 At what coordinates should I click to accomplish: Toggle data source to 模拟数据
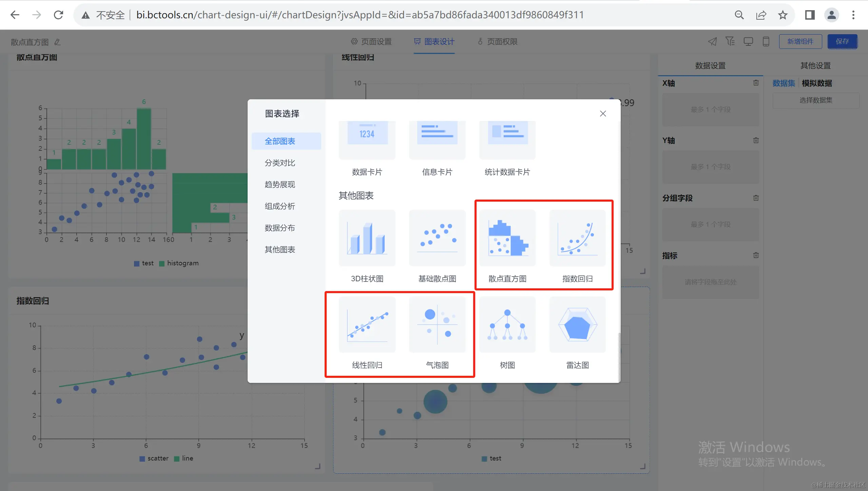(817, 83)
